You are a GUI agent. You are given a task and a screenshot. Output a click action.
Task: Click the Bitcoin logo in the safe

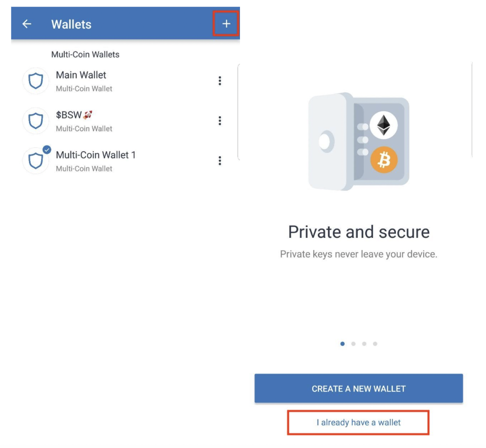384,160
